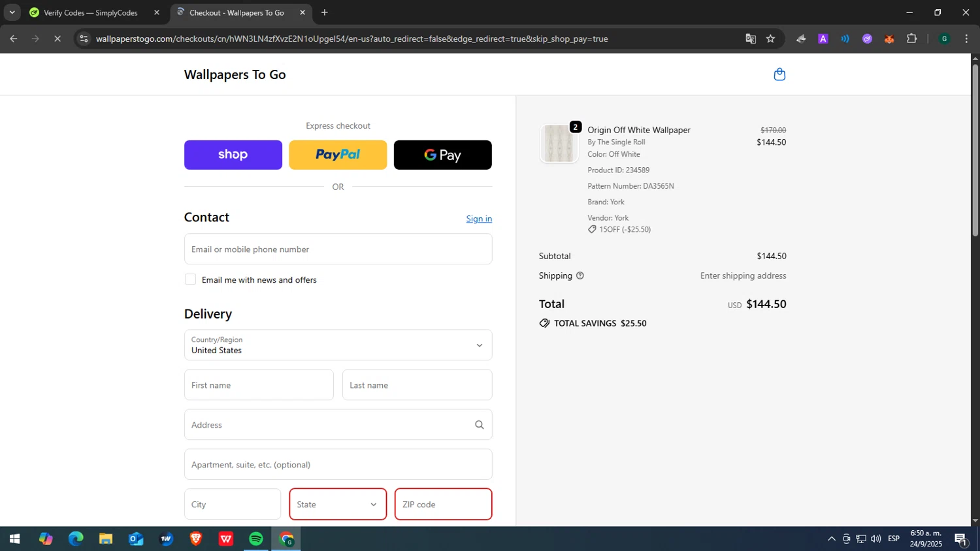Open Windows Start menu
The image size is (980, 551).
pyautogui.click(x=14, y=539)
